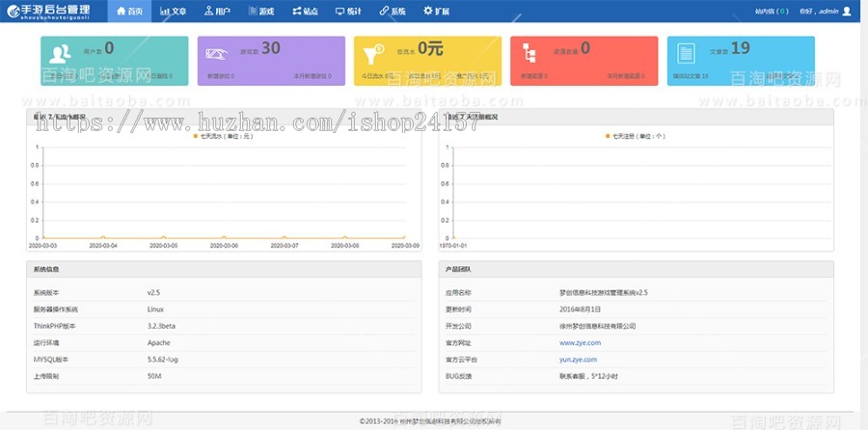Click 本月新增渠道 0 on red card
This screenshot has width=868, height=430.
tap(626, 76)
